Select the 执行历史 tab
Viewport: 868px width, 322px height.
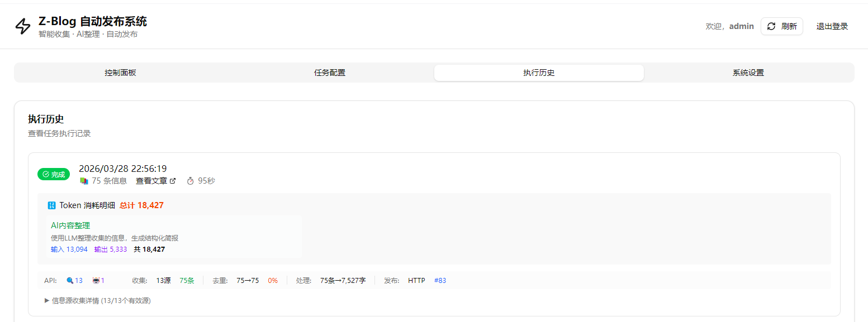click(x=539, y=73)
